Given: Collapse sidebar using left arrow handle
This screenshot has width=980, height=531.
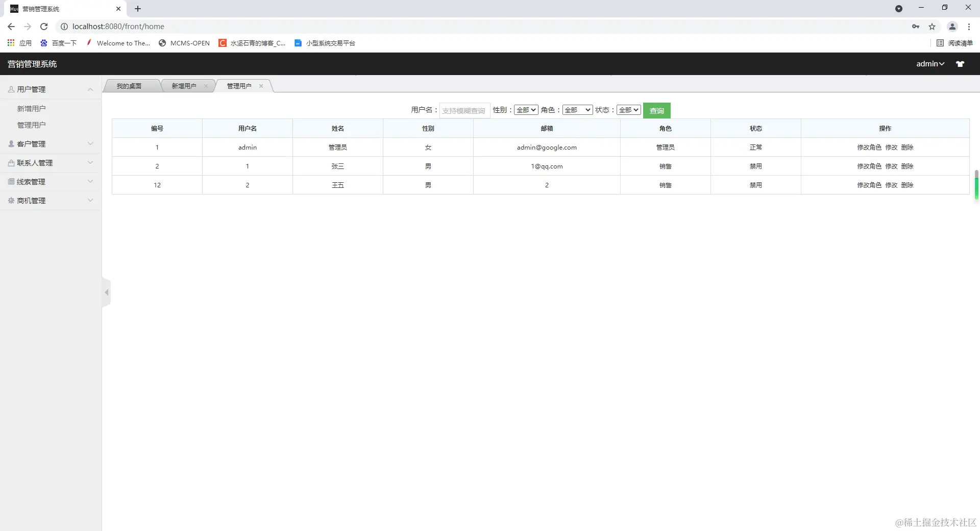Looking at the screenshot, I should pyautogui.click(x=106, y=293).
